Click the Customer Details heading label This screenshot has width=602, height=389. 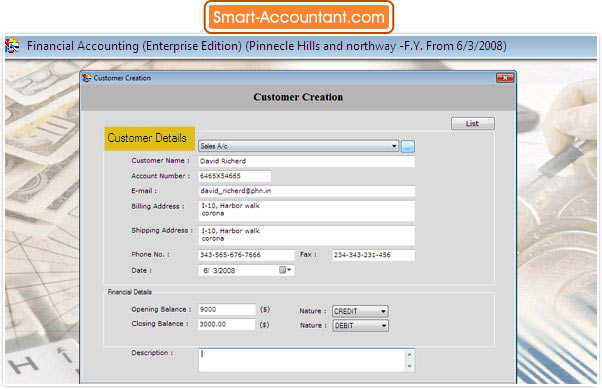[x=150, y=138]
